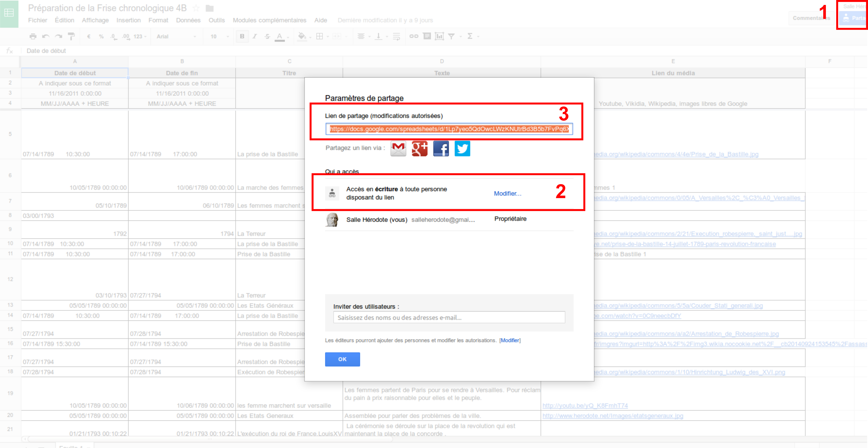Click the invite users email field

449,318
